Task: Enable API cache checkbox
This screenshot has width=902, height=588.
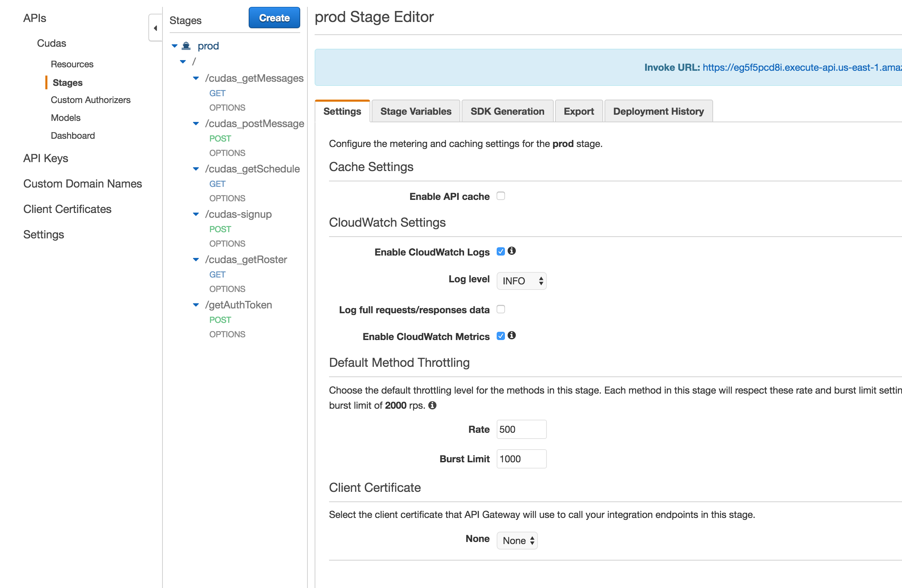Action: coord(501,196)
